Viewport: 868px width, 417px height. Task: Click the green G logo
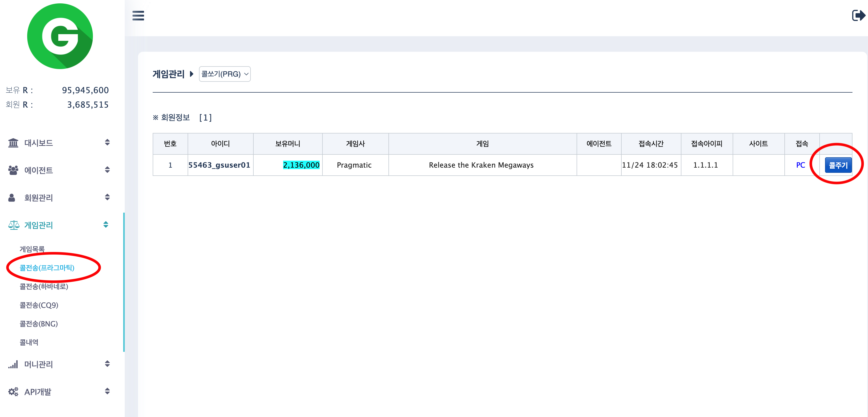click(x=60, y=36)
